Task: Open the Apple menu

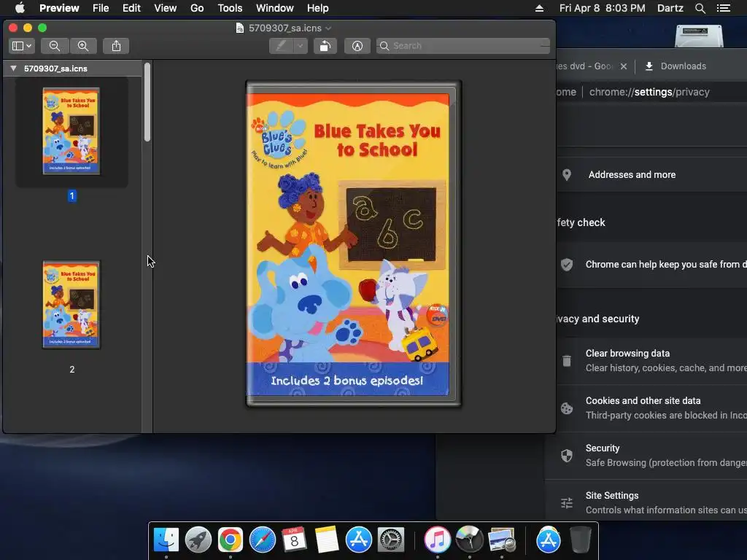Action: click(x=20, y=8)
